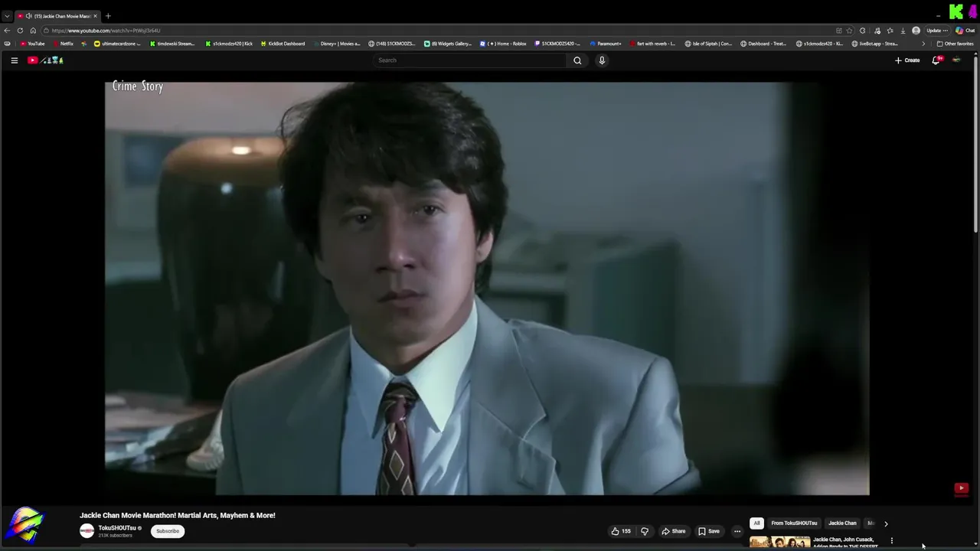The image size is (980, 551).
Task: Open timdewski Stream bookmark
Action: click(x=173, y=44)
